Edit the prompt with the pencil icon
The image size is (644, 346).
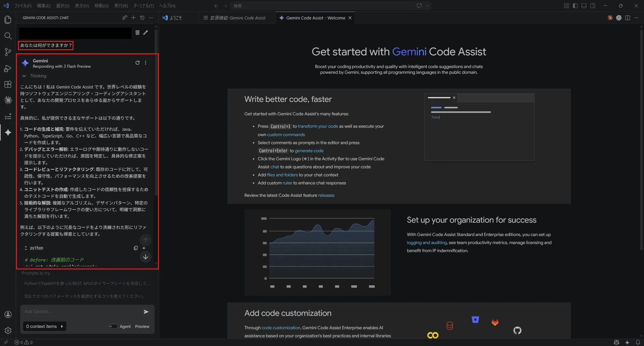coord(146,33)
